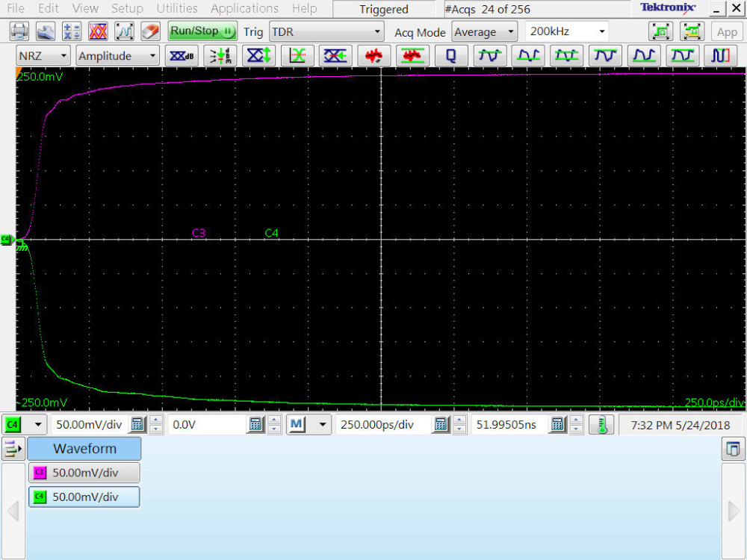Open the Acq Mode Average dropdown
Viewport: 747px width, 560px height.
[x=484, y=32]
